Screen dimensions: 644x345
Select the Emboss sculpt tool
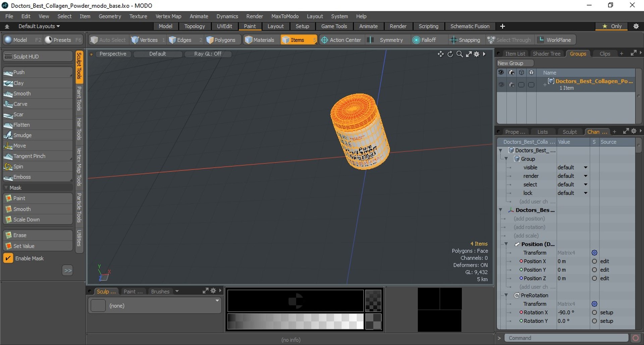[x=38, y=177]
